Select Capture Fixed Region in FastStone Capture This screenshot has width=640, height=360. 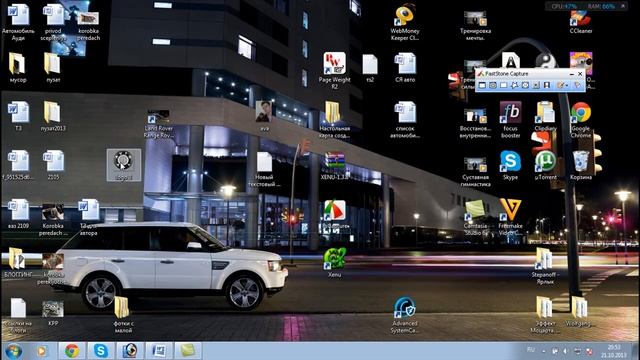(x=546, y=85)
